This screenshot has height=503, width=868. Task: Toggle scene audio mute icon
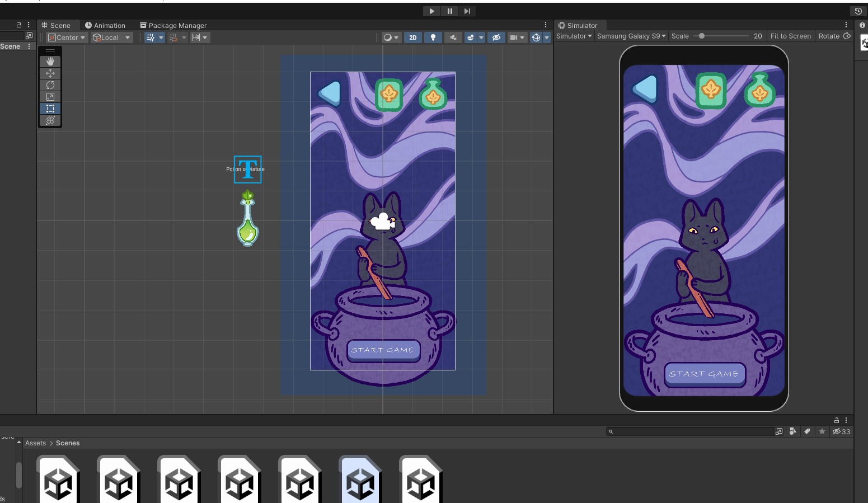point(453,37)
